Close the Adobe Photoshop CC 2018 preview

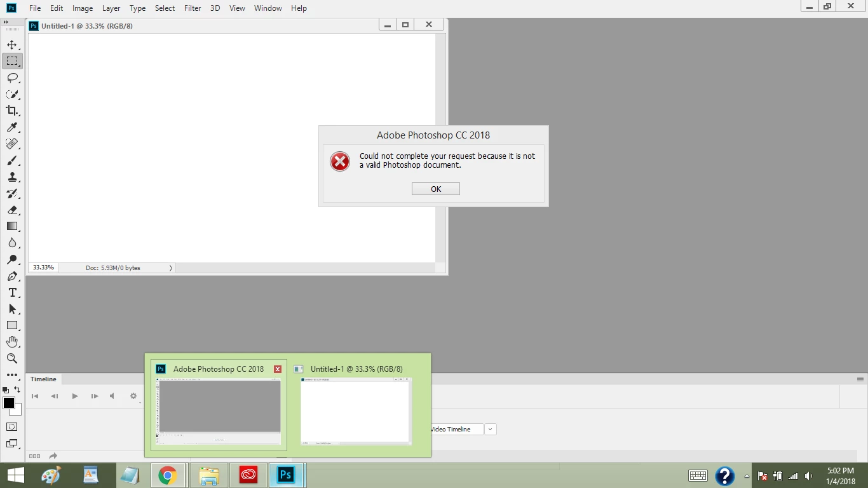click(278, 369)
